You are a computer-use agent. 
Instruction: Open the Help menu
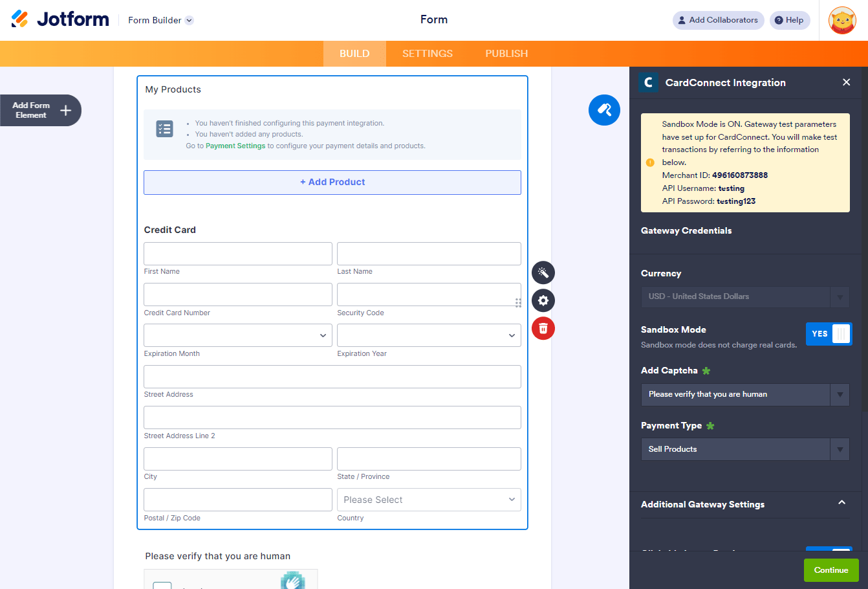(789, 20)
